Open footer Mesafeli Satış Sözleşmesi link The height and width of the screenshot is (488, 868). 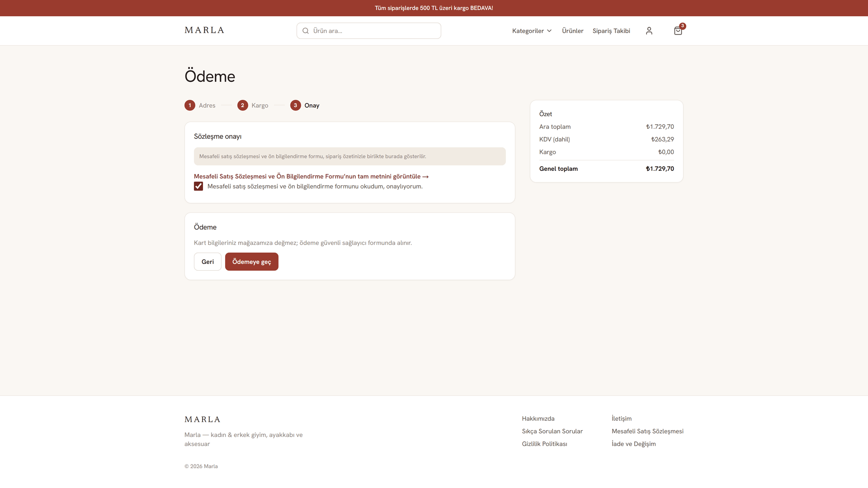point(647,431)
